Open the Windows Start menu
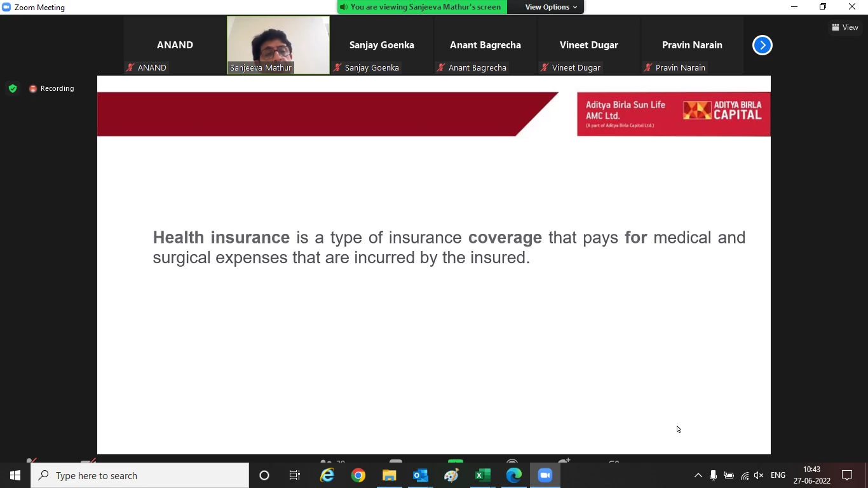Screen dimensions: 868x488 pos(15,475)
